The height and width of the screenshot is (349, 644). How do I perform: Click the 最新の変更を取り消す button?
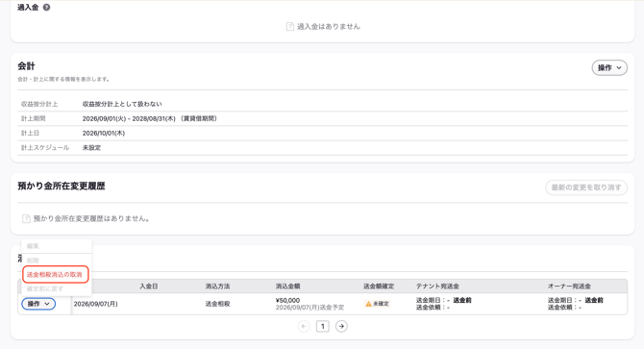coord(586,187)
